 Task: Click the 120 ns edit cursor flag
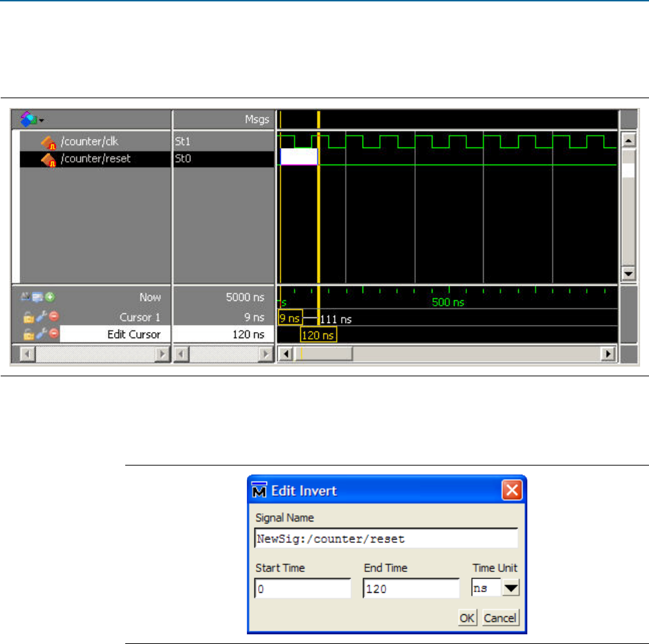[x=318, y=335]
